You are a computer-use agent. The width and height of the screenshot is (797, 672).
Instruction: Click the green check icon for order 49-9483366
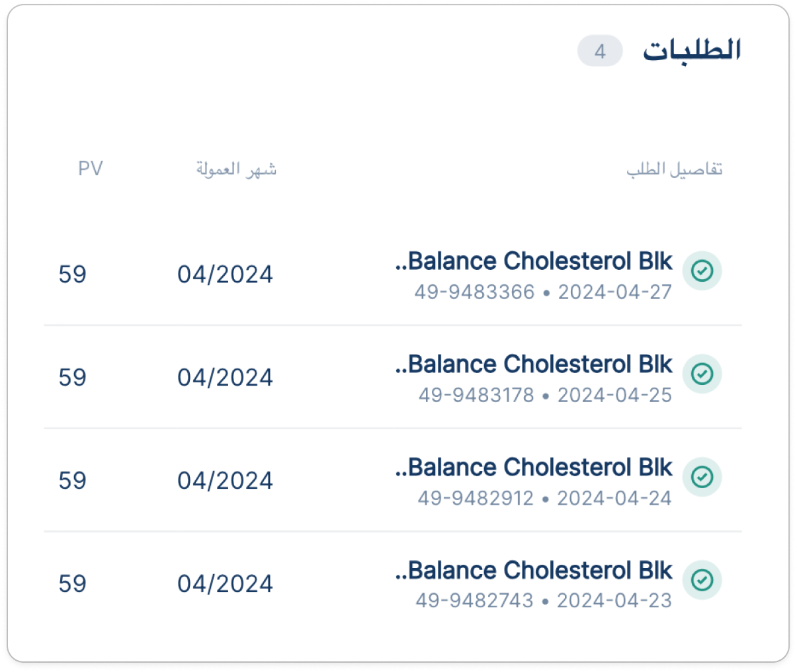[702, 271]
